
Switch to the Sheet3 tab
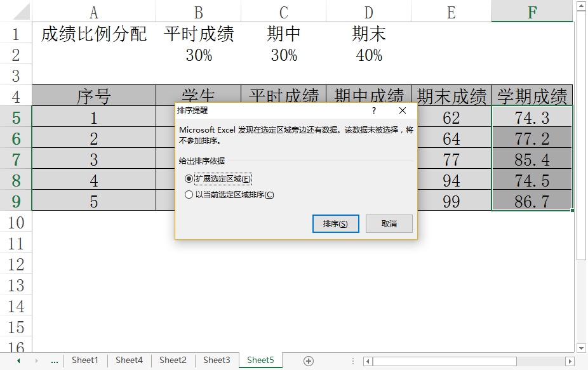(x=217, y=360)
